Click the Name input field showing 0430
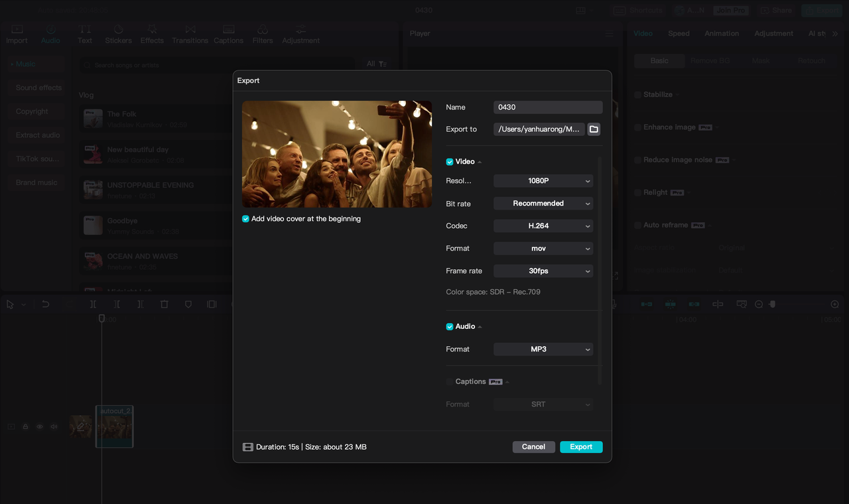The image size is (849, 504). pyautogui.click(x=547, y=107)
